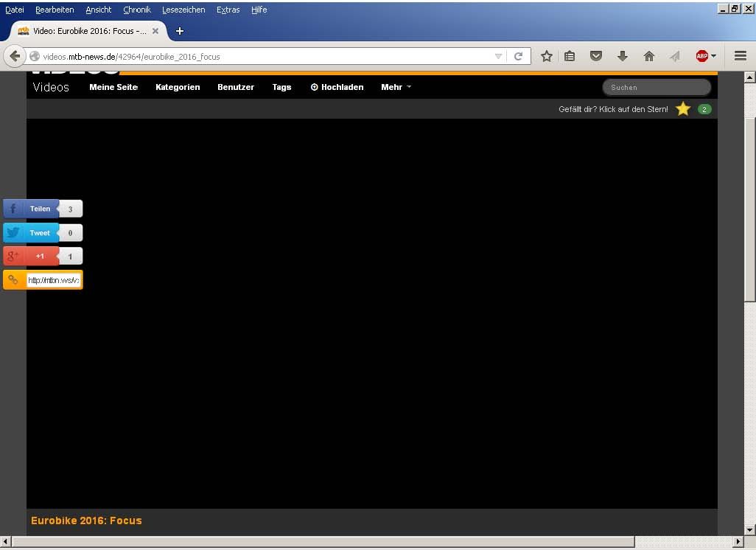Open the Chronik menu
The image size is (756, 550).
point(137,10)
